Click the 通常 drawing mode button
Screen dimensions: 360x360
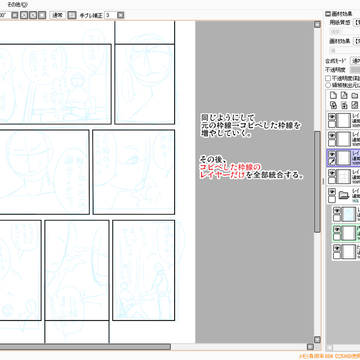click(x=58, y=15)
